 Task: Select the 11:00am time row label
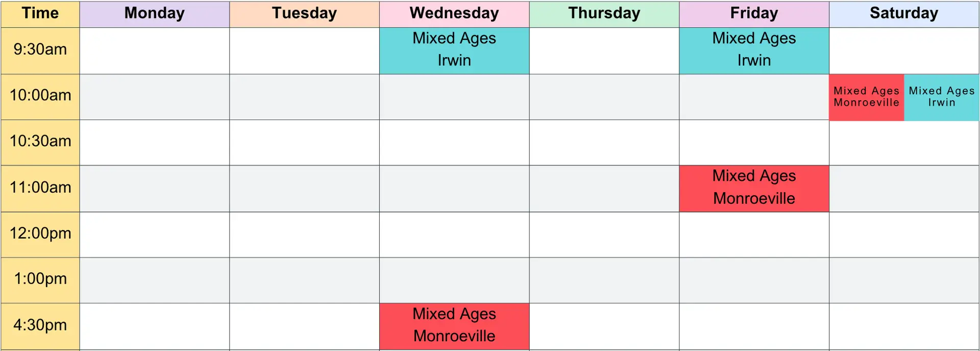40,189
